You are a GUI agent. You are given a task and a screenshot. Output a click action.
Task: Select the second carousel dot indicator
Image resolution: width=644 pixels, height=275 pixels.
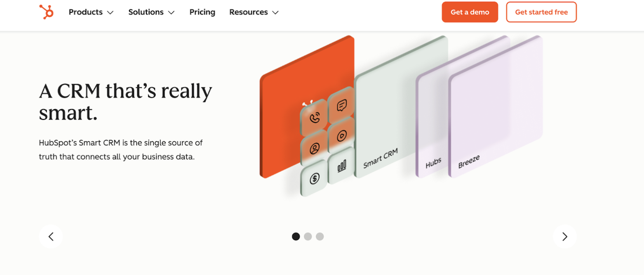point(308,236)
